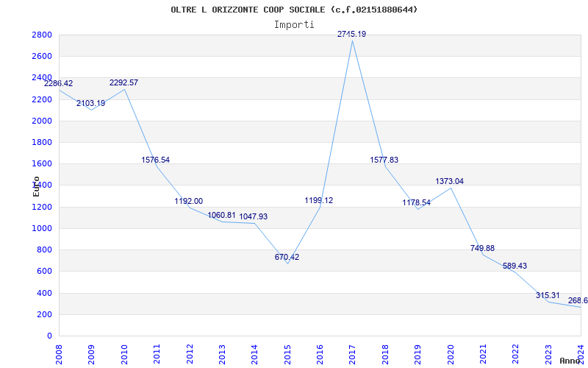The height and width of the screenshot is (368, 588).
Task: Select the 1192.00 data label
Action: (x=189, y=201)
